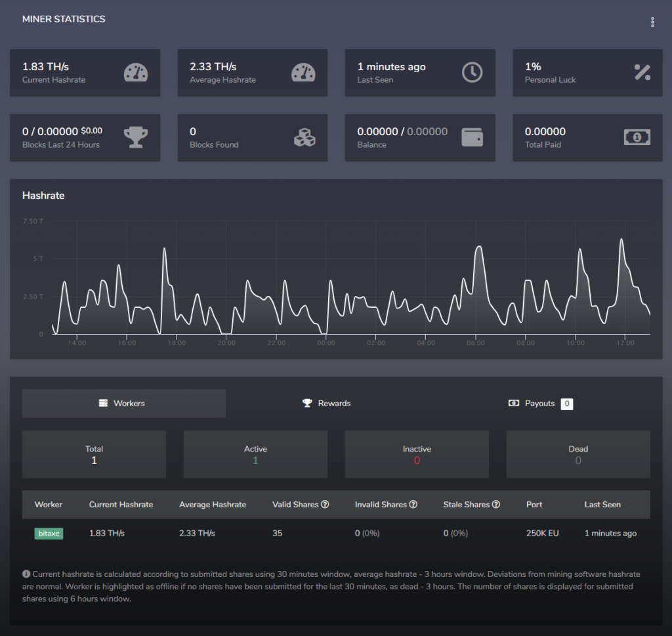This screenshot has height=636, width=672.
Task: Click the Dead workers summary card
Action: pos(578,454)
